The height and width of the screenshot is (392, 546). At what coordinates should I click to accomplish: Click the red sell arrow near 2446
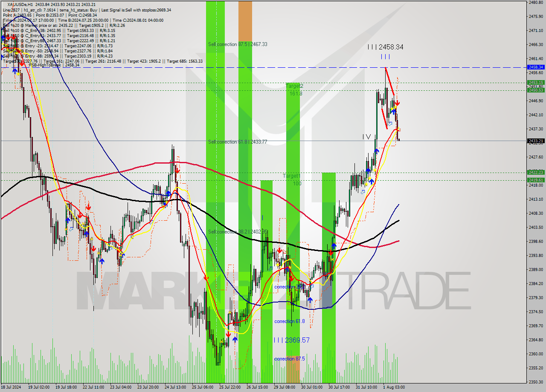pyautogui.click(x=397, y=103)
